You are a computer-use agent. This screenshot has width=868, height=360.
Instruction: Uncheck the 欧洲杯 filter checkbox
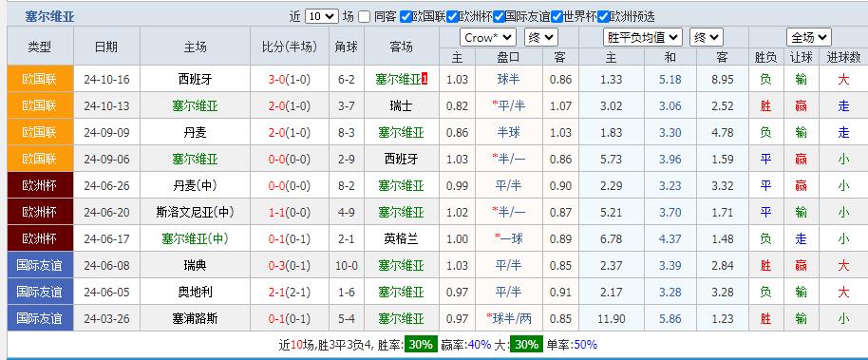click(452, 16)
